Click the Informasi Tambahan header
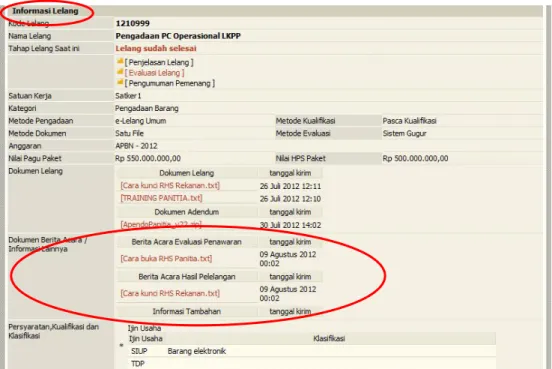The height and width of the screenshot is (369, 552). tap(187, 312)
